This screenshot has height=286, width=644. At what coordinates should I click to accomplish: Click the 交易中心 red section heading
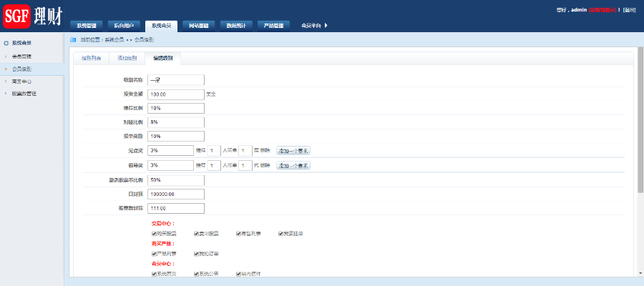[x=163, y=224]
